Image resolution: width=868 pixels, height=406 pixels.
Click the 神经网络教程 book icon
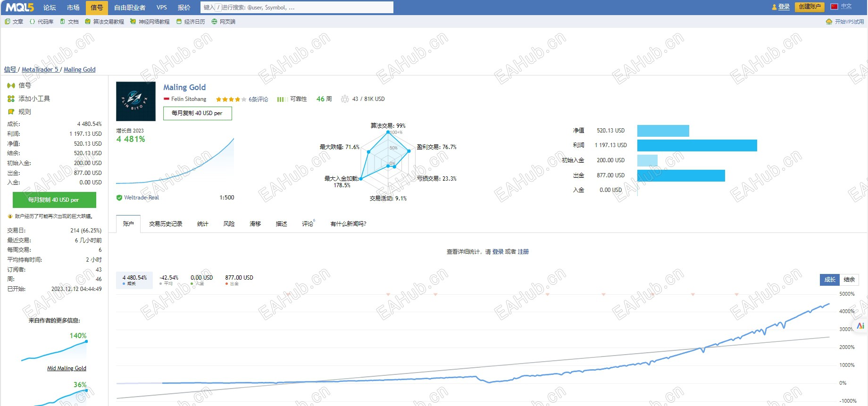(133, 22)
